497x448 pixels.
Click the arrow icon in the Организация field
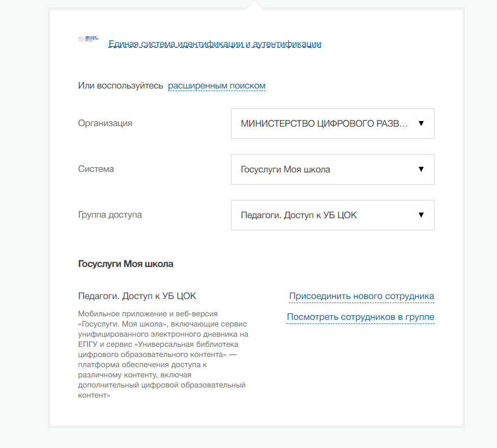point(421,124)
